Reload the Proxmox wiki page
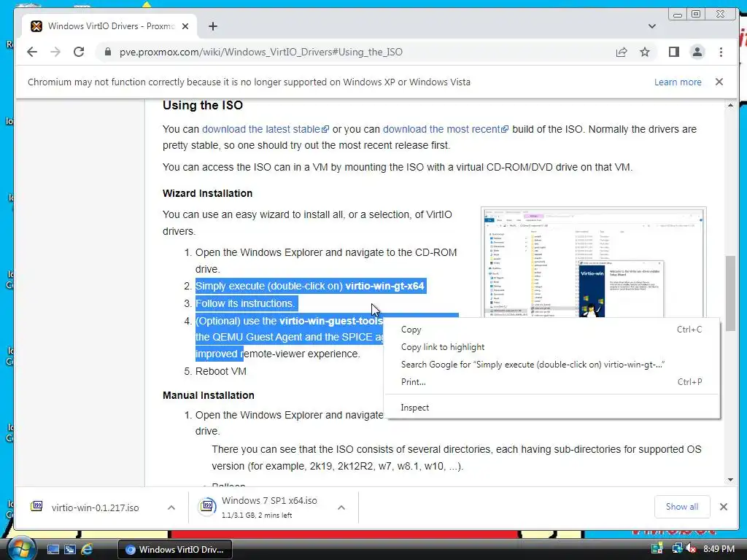Image resolution: width=747 pixels, height=560 pixels. pyautogui.click(x=79, y=52)
